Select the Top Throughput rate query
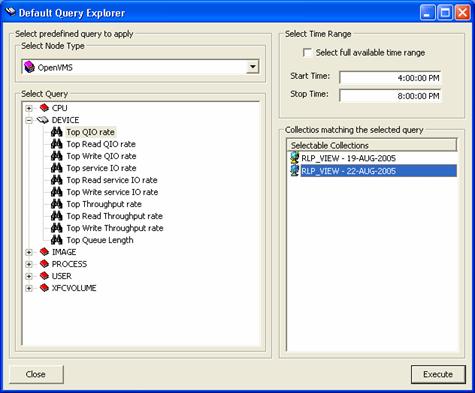The height and width of the screenshot is (393, 475). point(104,204)
